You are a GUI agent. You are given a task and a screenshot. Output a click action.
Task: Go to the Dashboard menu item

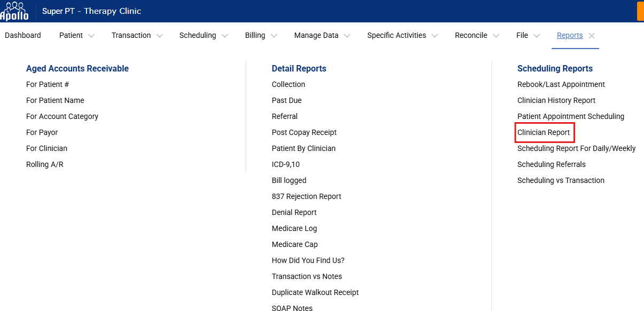(23, 35)
